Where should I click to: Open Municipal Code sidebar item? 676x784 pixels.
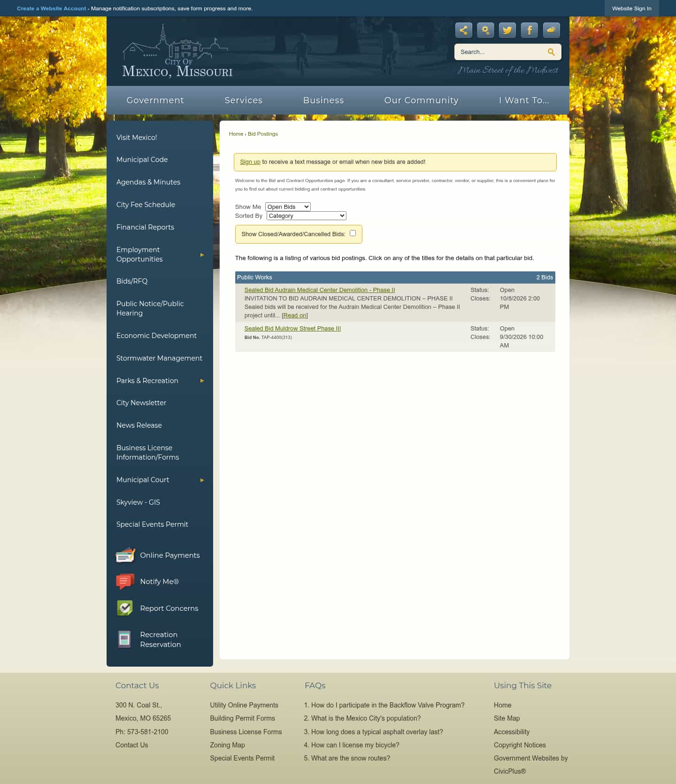click(x=142, y=160)
